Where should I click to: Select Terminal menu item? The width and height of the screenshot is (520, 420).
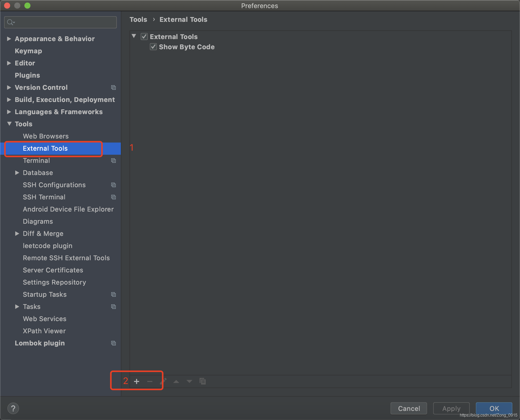tap(36, 160)
